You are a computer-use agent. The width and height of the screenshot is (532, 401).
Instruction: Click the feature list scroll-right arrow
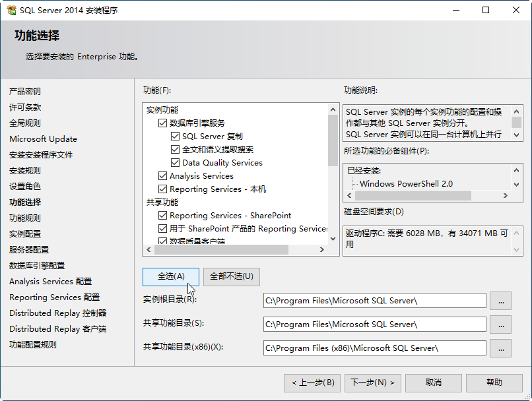(x=322, y=250)
